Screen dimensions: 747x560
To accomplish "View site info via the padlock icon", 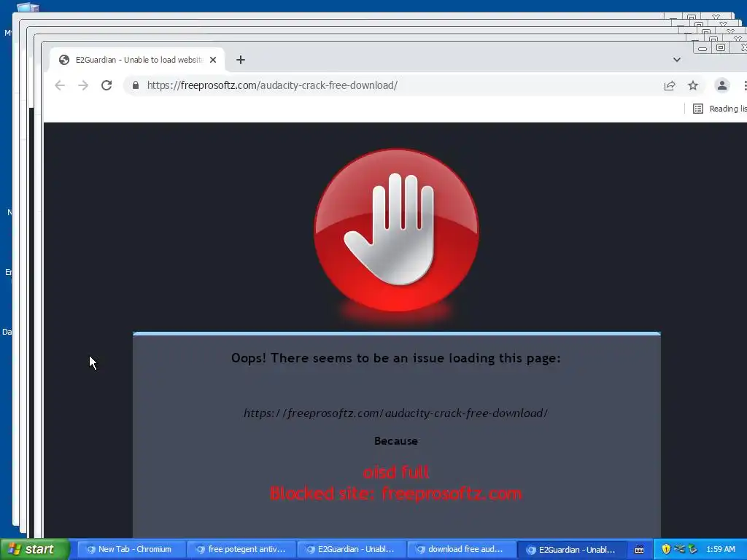I will pos(136,85).
